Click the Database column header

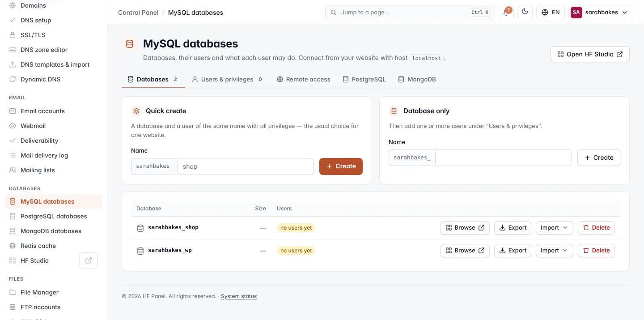point(149,209)
